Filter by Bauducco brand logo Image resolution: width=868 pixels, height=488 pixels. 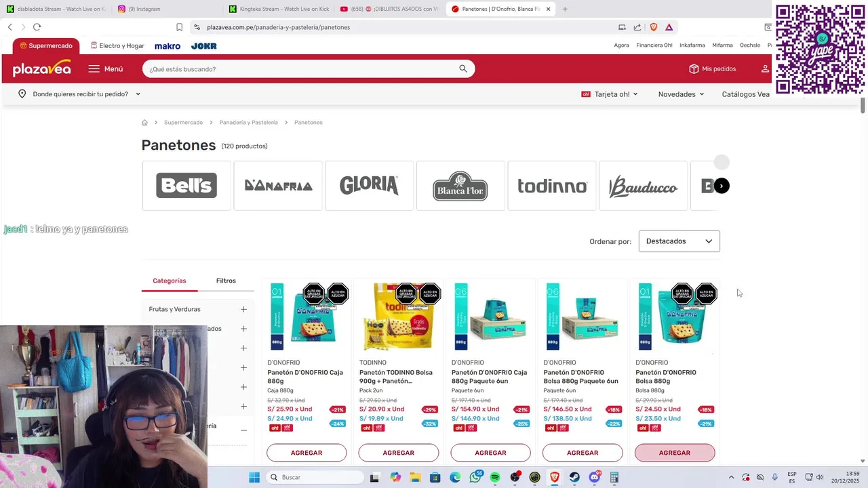click(643, 186)
